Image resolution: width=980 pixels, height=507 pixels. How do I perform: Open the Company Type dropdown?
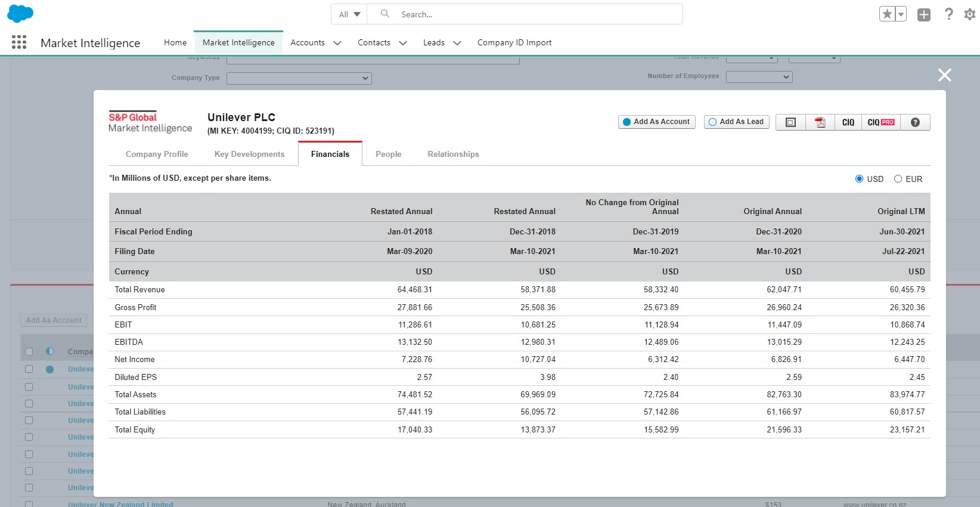tap(299, 78)
